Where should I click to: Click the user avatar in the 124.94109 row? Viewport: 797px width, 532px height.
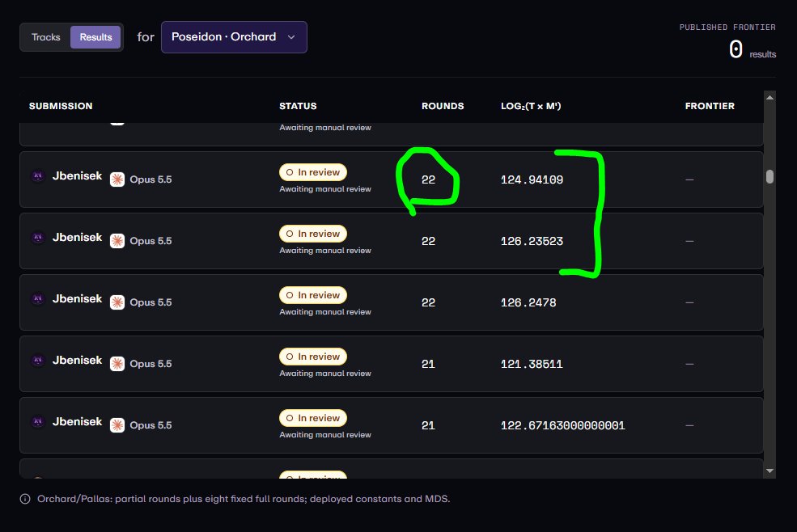coord(38,176)
